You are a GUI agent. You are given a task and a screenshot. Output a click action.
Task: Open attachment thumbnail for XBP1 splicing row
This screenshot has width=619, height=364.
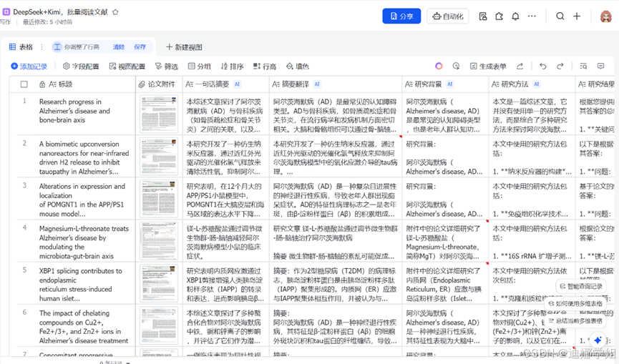159,283
